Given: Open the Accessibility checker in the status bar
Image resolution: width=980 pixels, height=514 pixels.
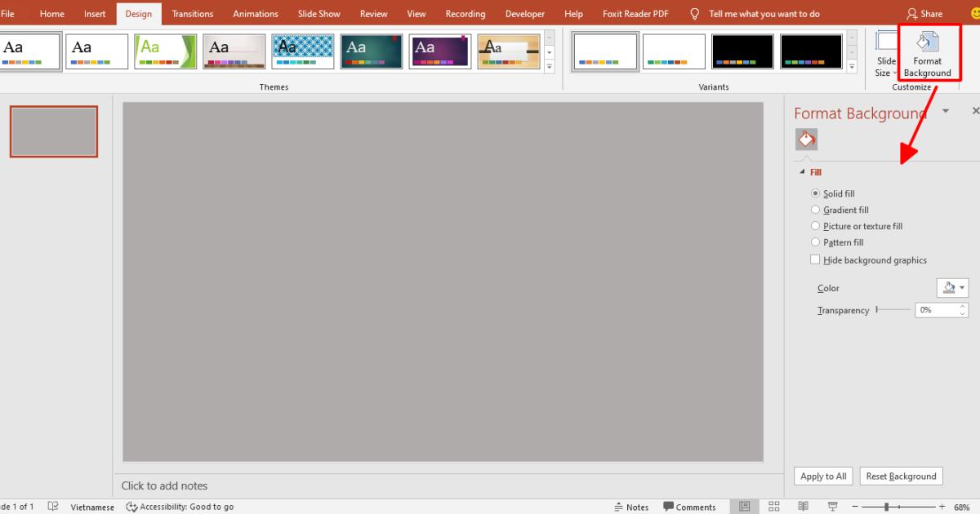Looking at the screenshot, I should (180, 506).
